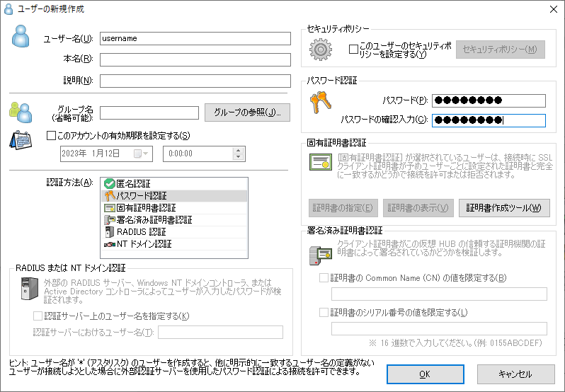
Task: Click the グループの参照(J)... button
Action: point(247,113)
